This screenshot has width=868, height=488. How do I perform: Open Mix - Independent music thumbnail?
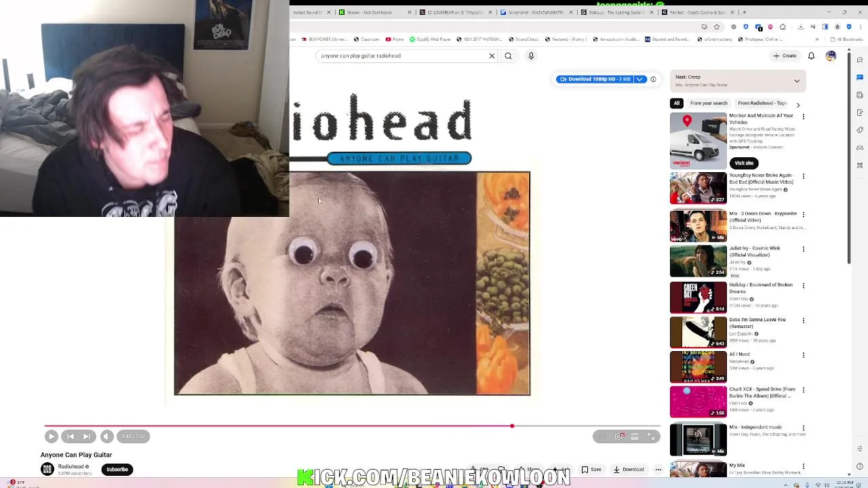(x=698, y=439)
